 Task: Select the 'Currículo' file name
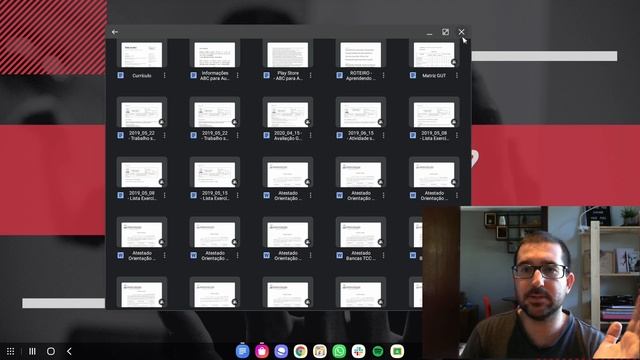coord(142,76)
